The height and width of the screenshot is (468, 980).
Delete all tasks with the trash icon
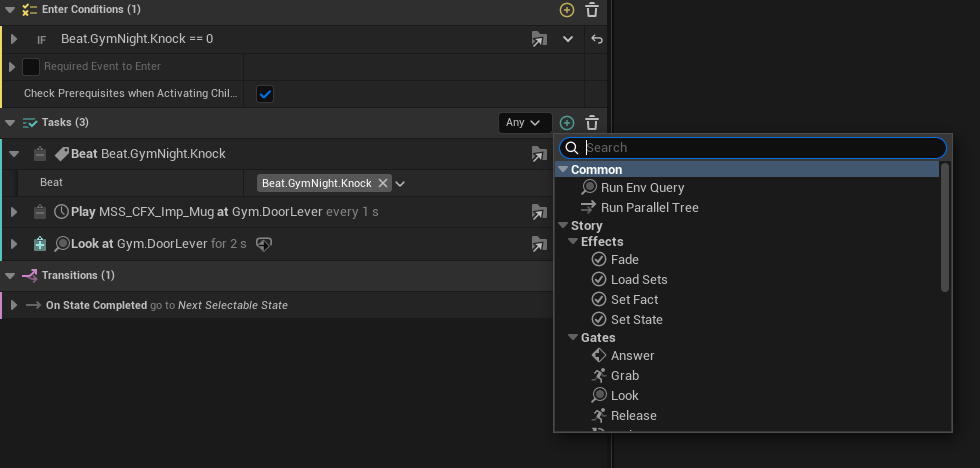[x=592, y=122]
